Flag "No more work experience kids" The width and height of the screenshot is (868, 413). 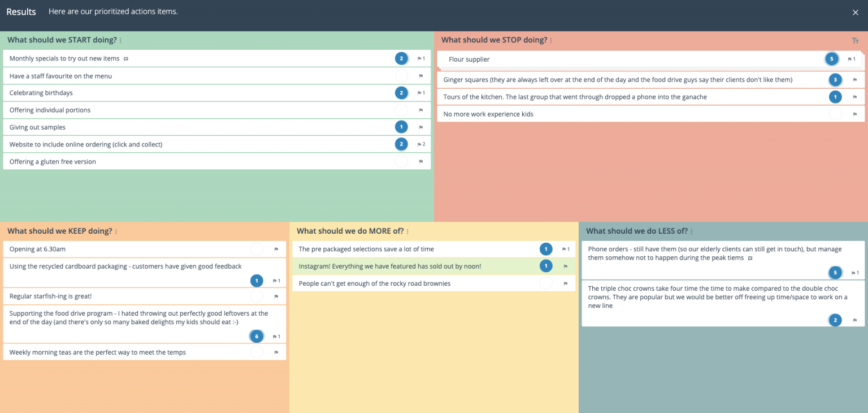(x=855, y=114)
